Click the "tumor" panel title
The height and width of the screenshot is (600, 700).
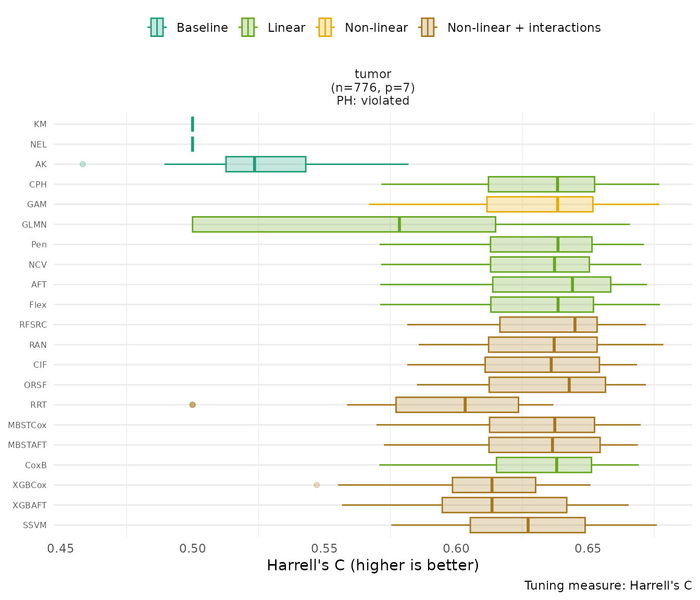pos(373,74)
